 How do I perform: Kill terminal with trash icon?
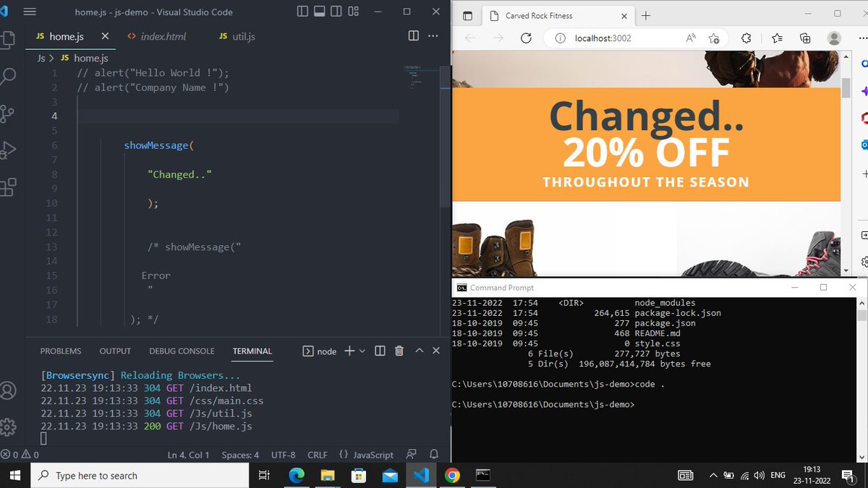tap(399, 351)
